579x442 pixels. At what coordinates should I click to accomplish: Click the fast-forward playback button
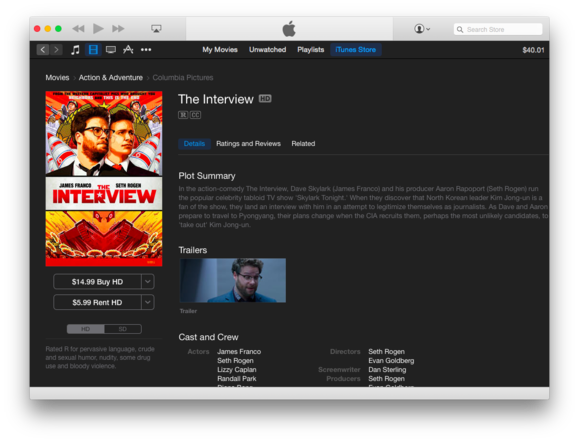pyautogui.click(x=118, y=29)
